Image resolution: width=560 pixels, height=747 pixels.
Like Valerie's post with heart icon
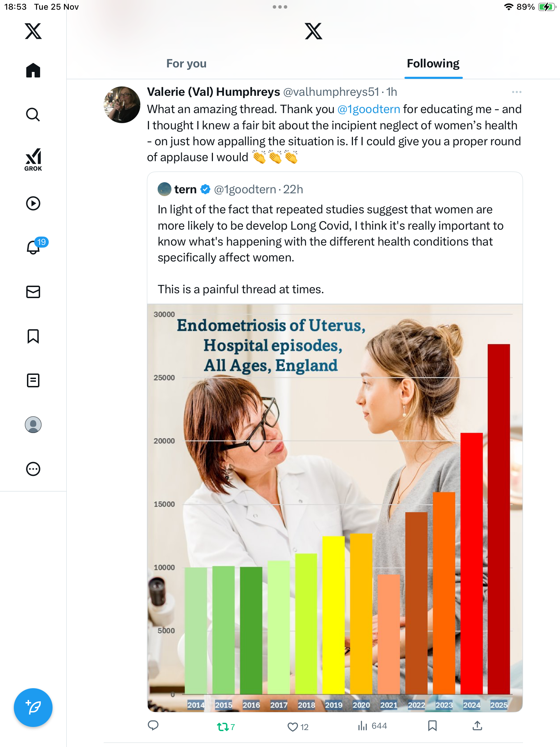click(293, 727)
